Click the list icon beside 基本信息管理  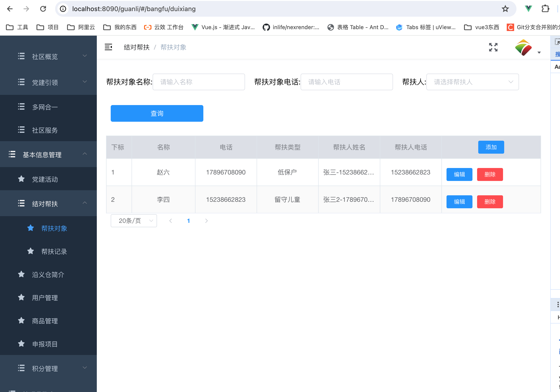pos(12,154)
